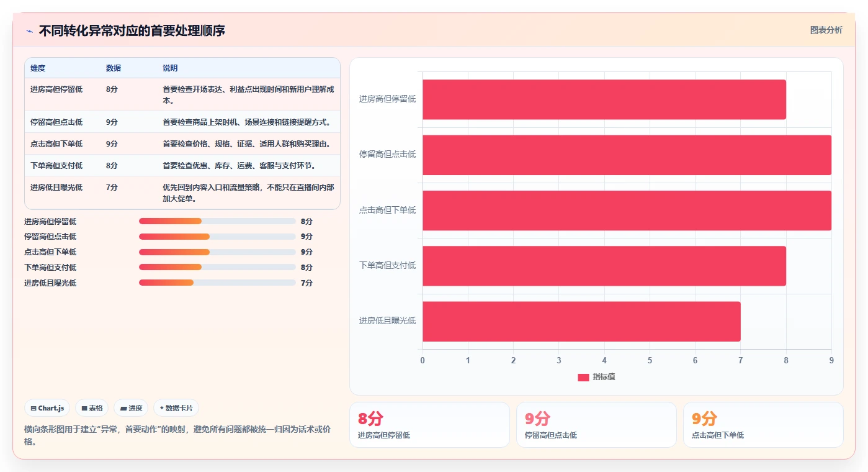Toggle the 指标值 legend swatch
Screen dimensions: 868x472
click(x=583, y=378)
